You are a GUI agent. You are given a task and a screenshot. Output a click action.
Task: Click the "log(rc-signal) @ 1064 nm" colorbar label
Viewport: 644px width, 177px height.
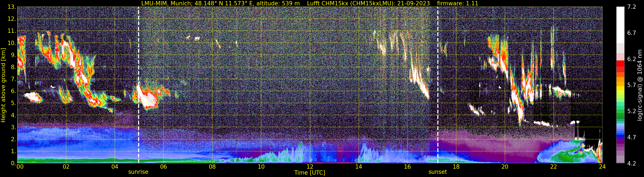point(640,85)
